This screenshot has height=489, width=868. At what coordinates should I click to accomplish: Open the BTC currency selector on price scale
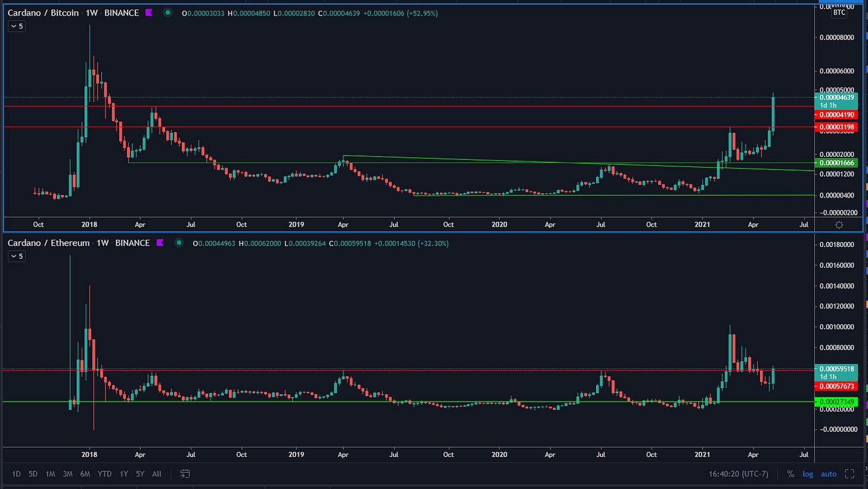pos(839,13)
